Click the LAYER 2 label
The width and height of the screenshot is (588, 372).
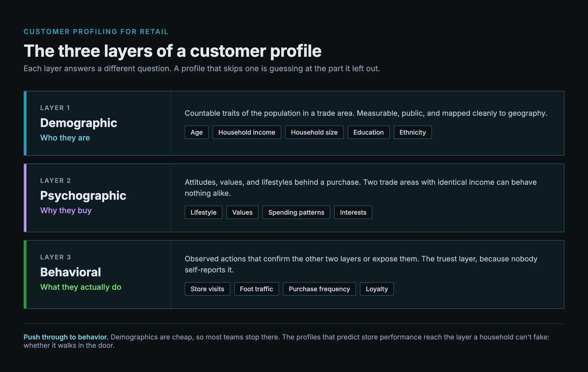pos(56,181)
